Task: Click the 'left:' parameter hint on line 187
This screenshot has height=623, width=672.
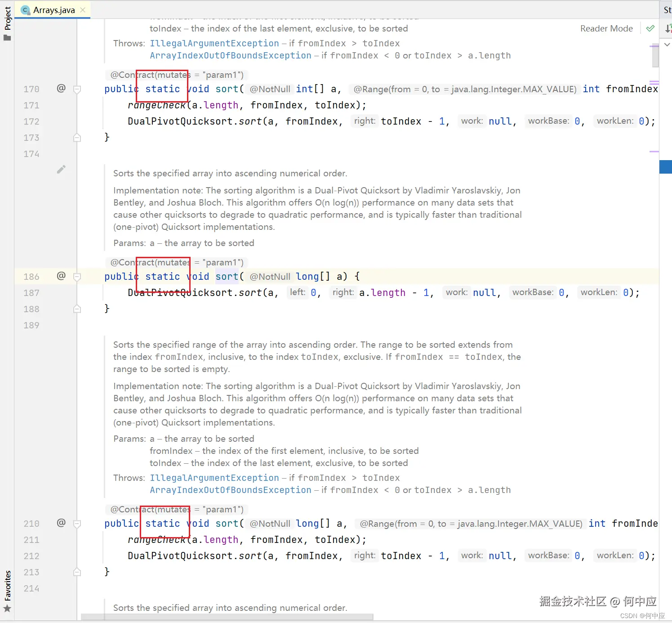Action: click(298, 292)
